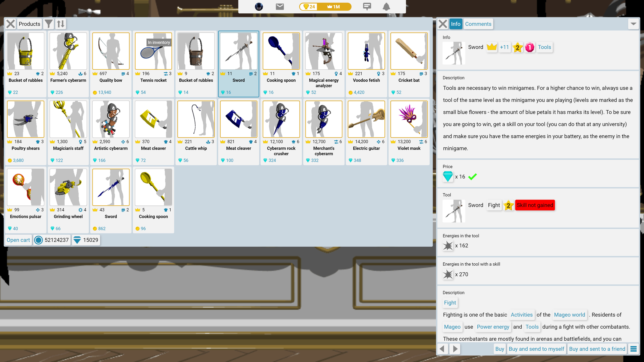Open the product filter icon
This screenshot has height=362, width=644.
tap(48, 24)
